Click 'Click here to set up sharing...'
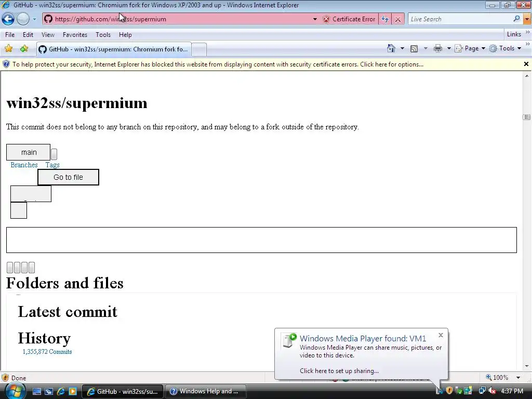 (x=339, y=371)
